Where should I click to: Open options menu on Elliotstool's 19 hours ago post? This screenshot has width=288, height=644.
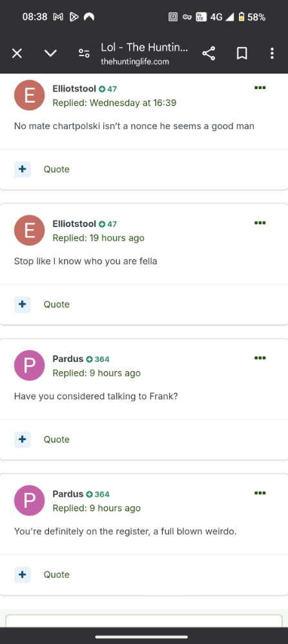tap(260, 223)
